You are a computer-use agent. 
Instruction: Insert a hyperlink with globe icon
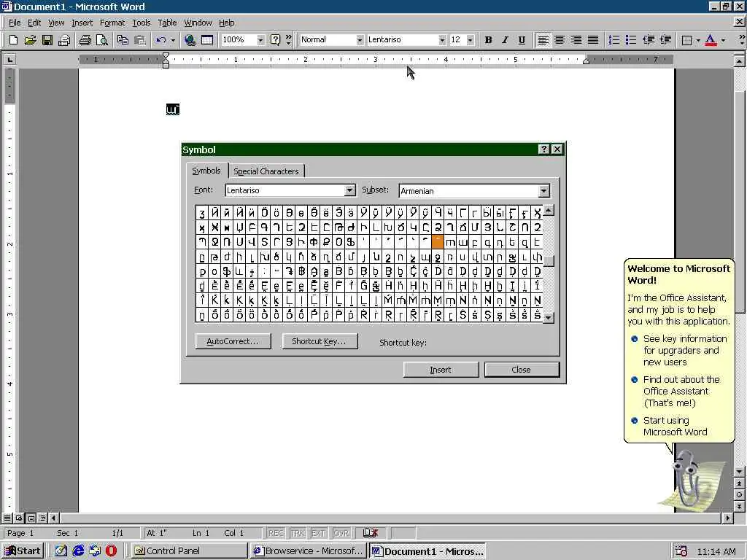point(190,40)
